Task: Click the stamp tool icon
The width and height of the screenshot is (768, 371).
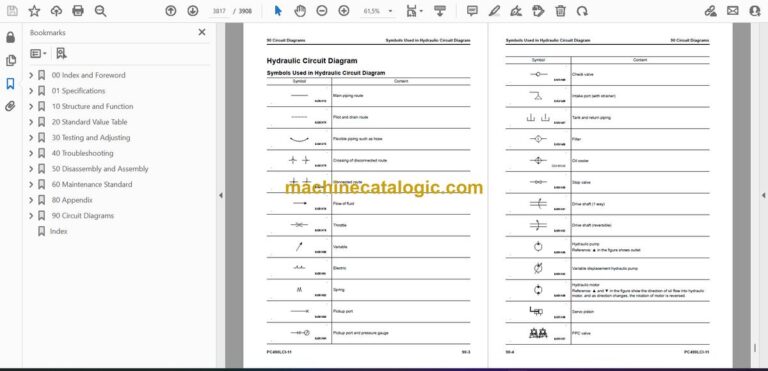Action: (538, 11)
